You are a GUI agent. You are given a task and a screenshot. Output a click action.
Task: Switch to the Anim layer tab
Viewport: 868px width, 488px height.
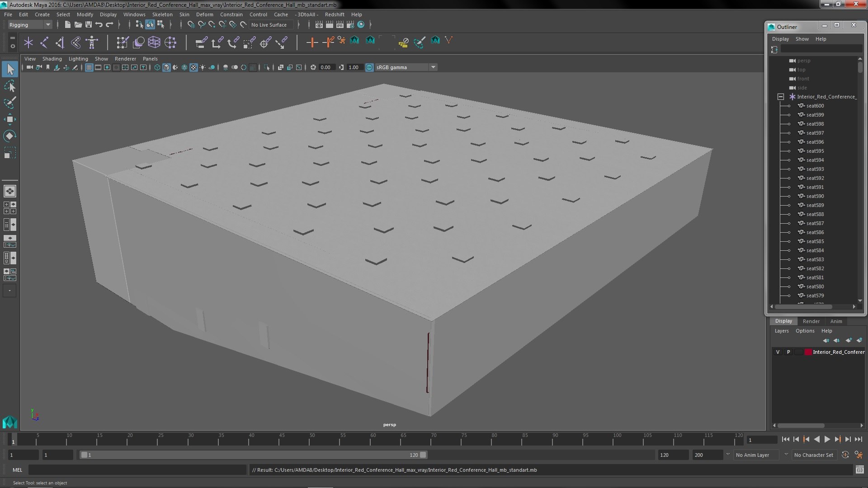[836, 321]
